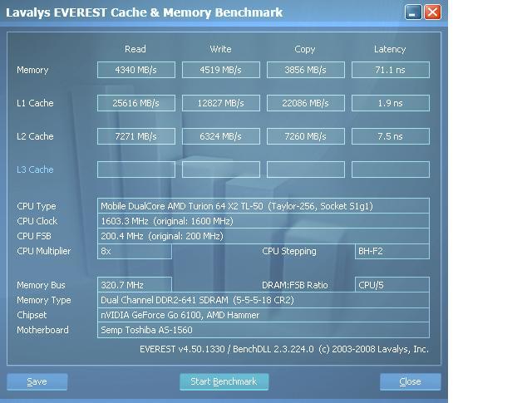Click the L3 Cache label
The image size is (532, 403).
(x=35, y=170)
